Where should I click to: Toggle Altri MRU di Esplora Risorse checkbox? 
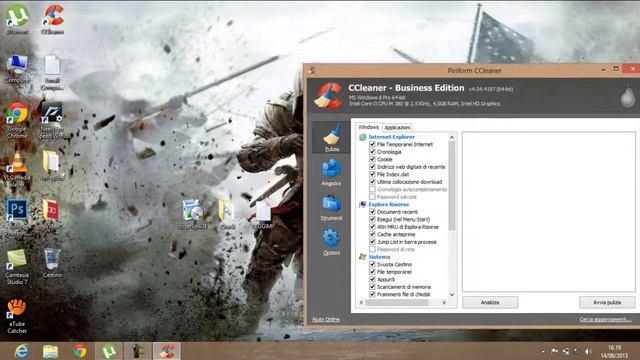pos(372,227)
